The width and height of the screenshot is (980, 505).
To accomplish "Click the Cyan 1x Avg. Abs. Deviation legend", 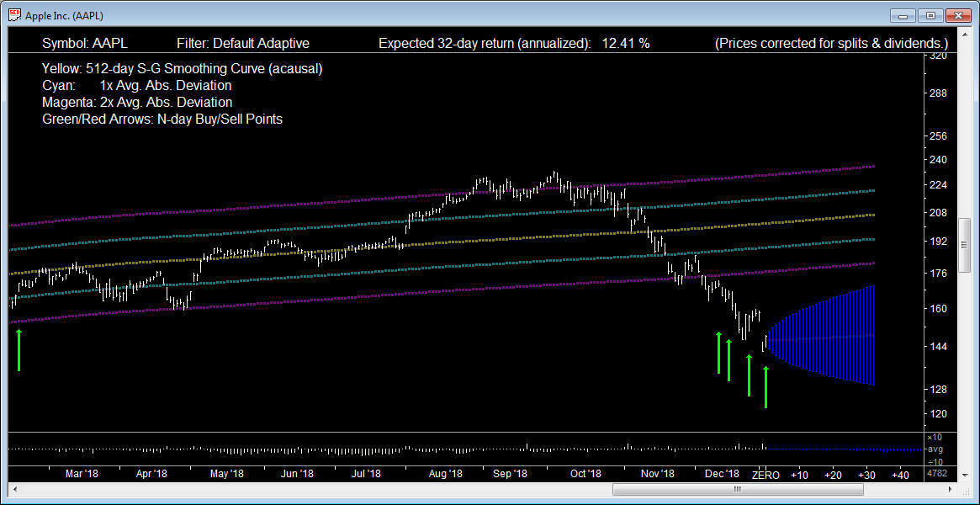I will click(x=137, y=85).
